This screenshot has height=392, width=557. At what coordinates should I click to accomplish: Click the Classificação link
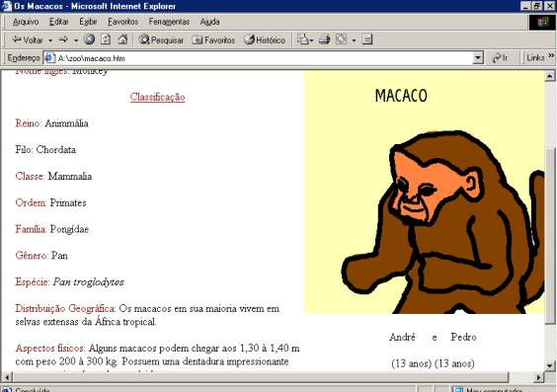157,97
